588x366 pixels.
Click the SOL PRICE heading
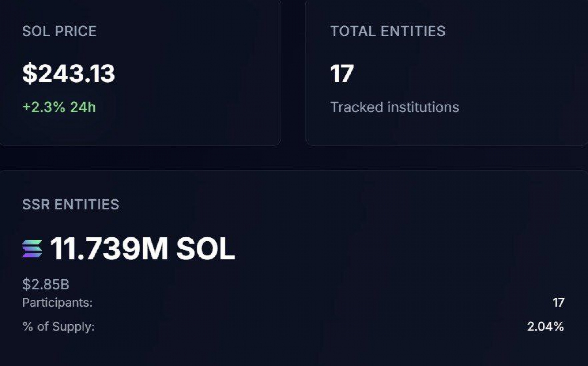click(x=59, y=31)
